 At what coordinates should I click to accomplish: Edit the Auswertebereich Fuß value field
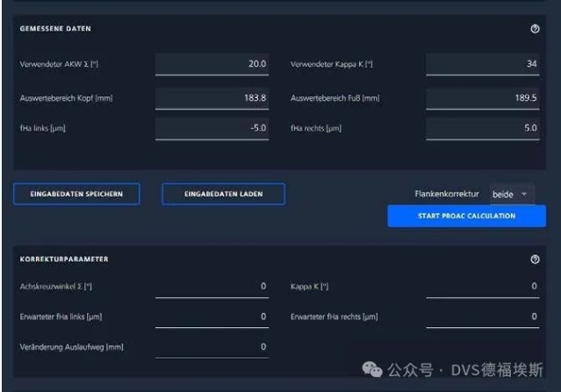[481, 97]
